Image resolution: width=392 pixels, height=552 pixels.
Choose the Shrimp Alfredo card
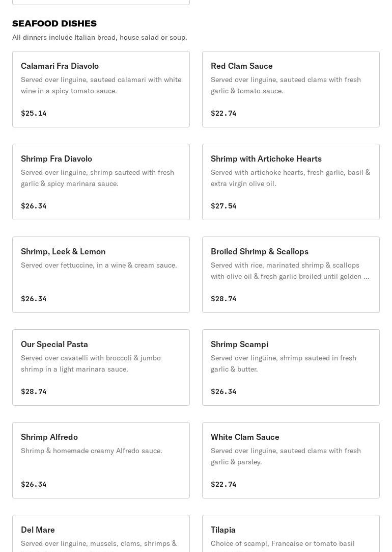pos(101,460)
